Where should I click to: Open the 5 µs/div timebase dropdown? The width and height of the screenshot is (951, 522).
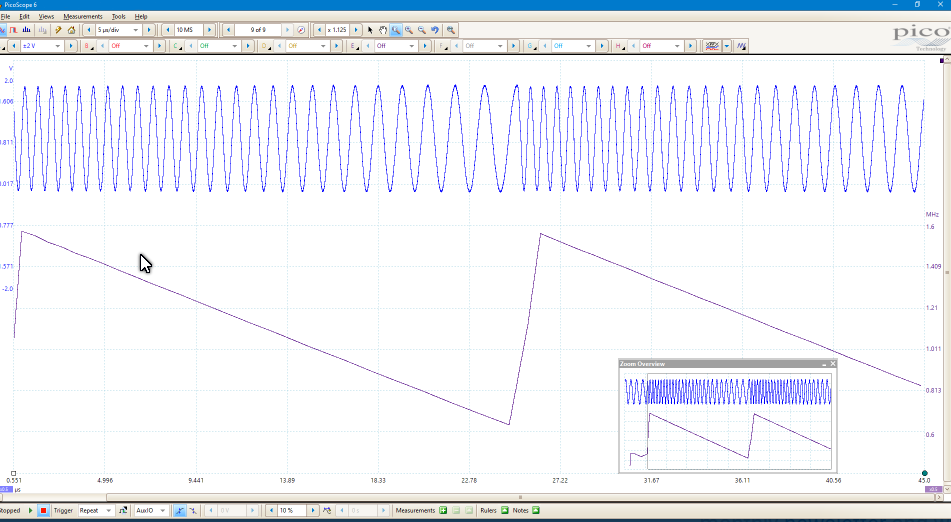pyautogui.click(x=136, y=30)
